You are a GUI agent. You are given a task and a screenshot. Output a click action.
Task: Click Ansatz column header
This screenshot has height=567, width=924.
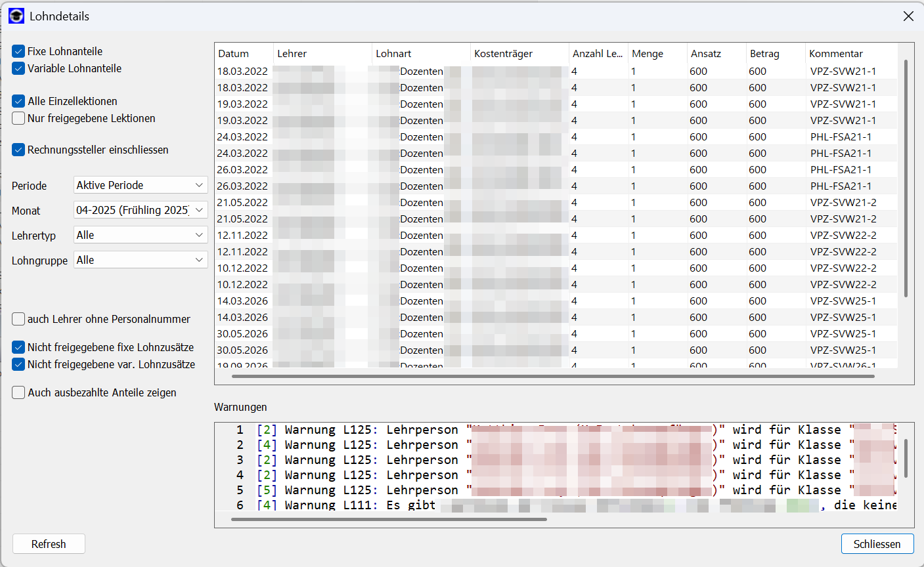pyautogui.click(x=716, y=54)
